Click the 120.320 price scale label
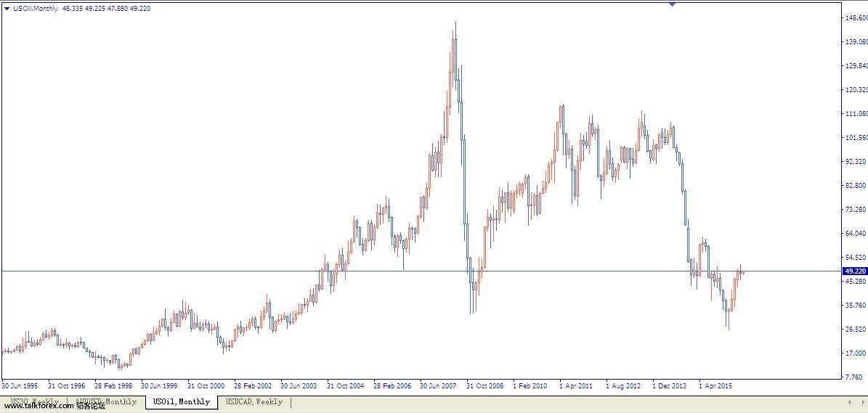Image resolution: width=868 pixels, height=413 pixels. 856,89
